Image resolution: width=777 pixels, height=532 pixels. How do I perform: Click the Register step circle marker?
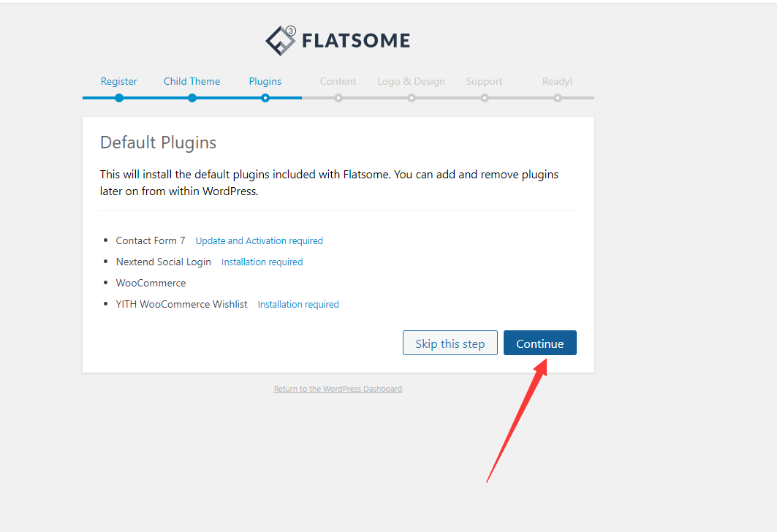119,98
